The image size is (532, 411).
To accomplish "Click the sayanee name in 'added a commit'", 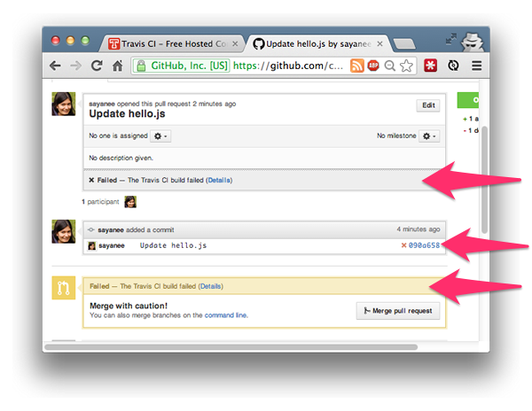I will (111, 230).
